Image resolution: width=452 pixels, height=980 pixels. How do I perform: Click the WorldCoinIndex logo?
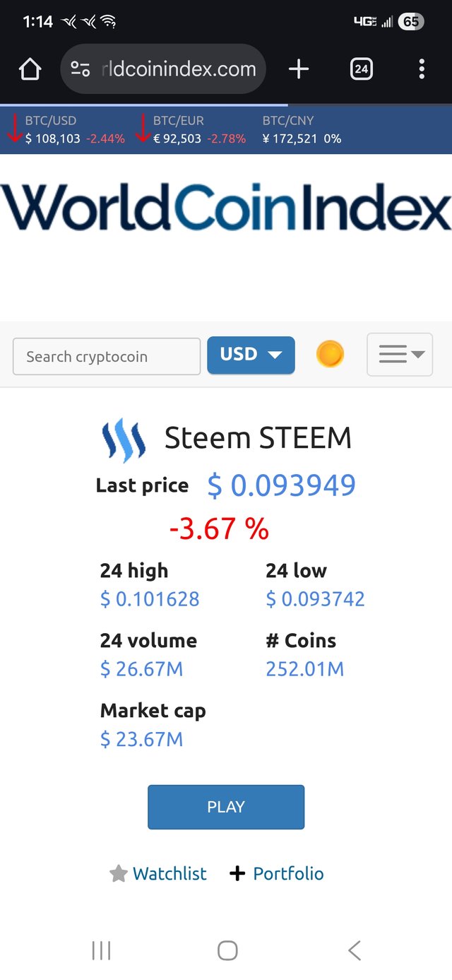click(x=226, y=208)
